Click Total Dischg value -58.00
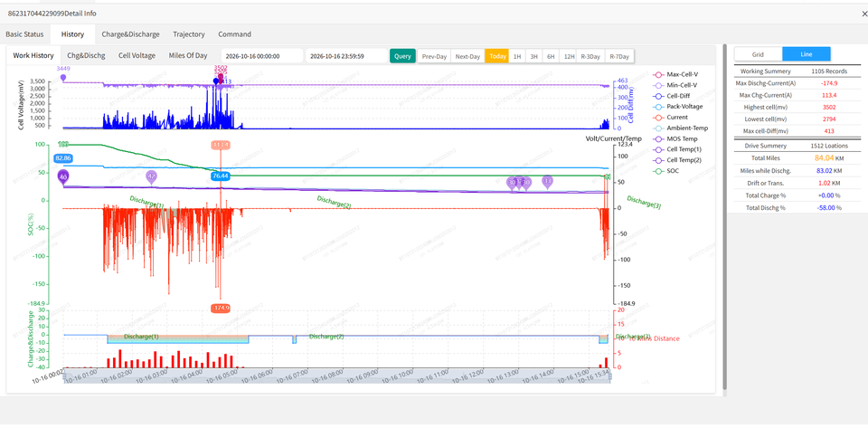The height and width of the screenshot is (428, 868). (x=825, y=207)
